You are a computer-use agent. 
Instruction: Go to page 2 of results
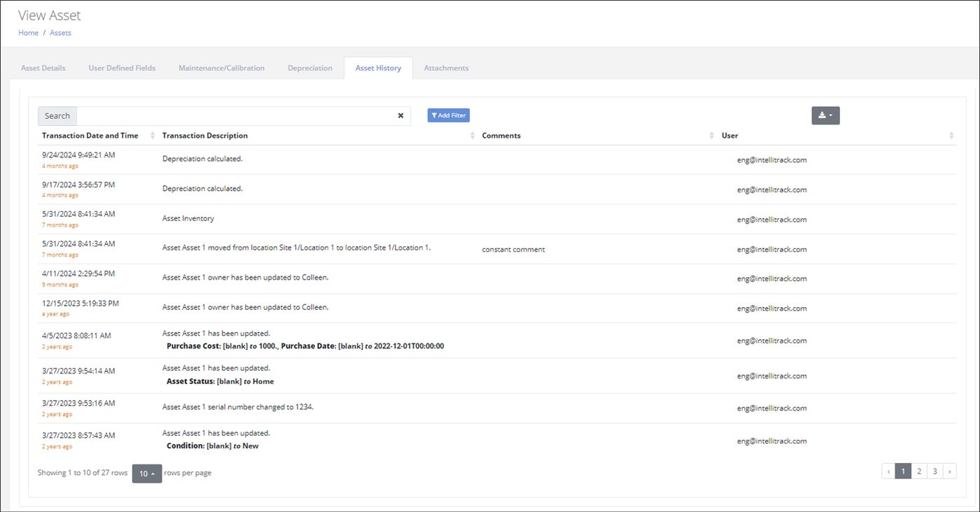point(919,471)
